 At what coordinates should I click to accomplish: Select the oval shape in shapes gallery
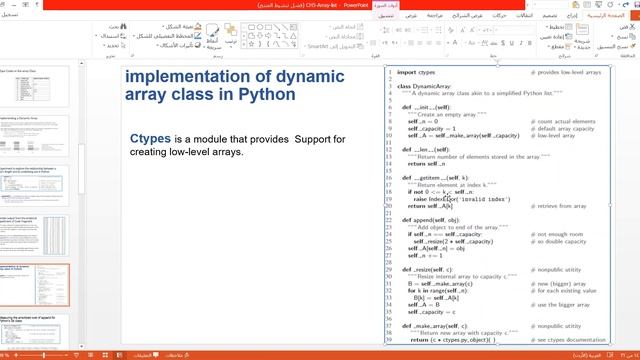click(260, 27)
